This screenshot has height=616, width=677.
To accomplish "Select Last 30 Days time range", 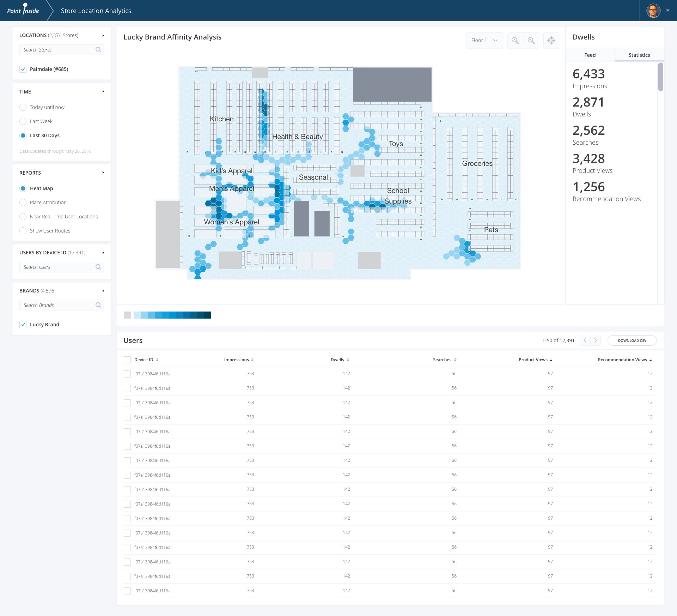I will click(23, 135).
